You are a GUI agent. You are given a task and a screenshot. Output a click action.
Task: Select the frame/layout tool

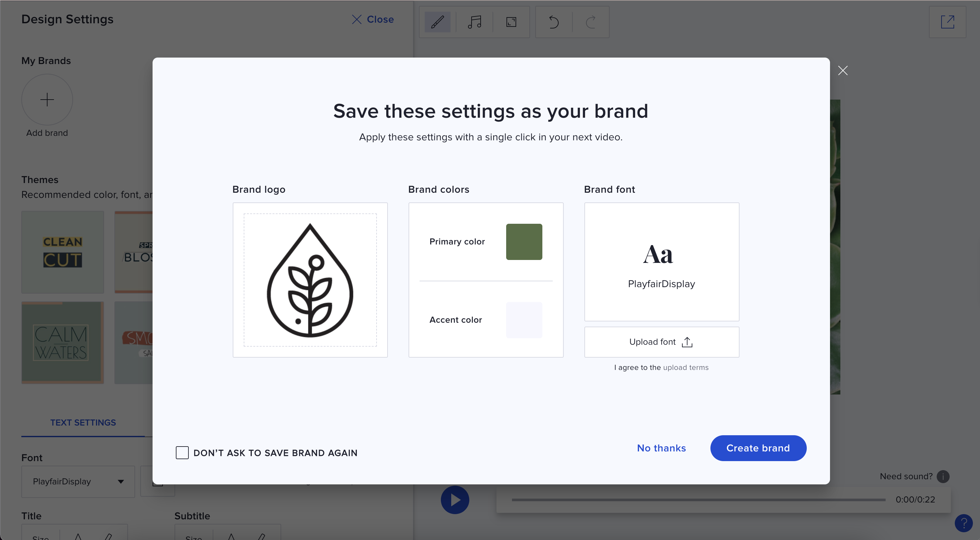coord(512,21)
